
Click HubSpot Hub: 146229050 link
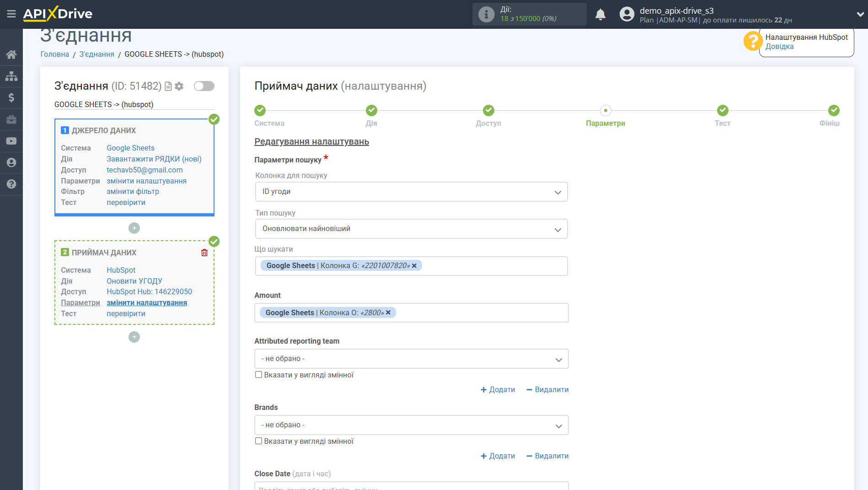point(149,291)
